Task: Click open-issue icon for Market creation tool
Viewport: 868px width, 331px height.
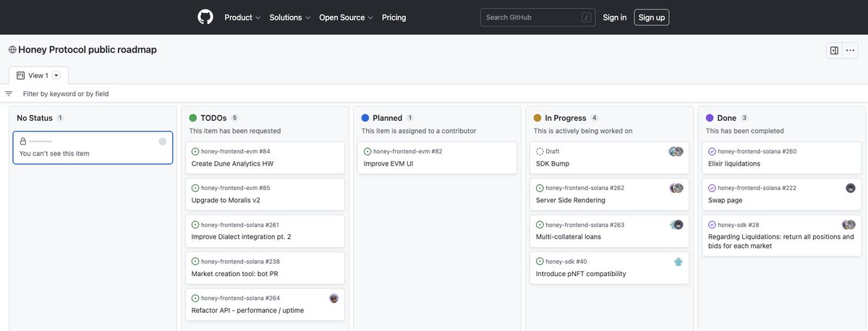Action: [x=195, y=262]
